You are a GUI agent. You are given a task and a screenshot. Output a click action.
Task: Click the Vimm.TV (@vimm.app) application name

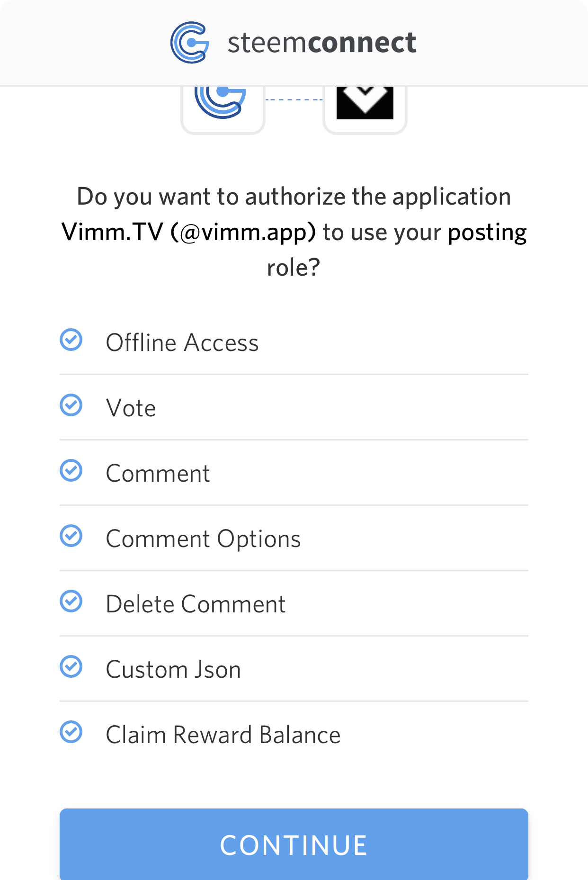click(x=188, y=232)
